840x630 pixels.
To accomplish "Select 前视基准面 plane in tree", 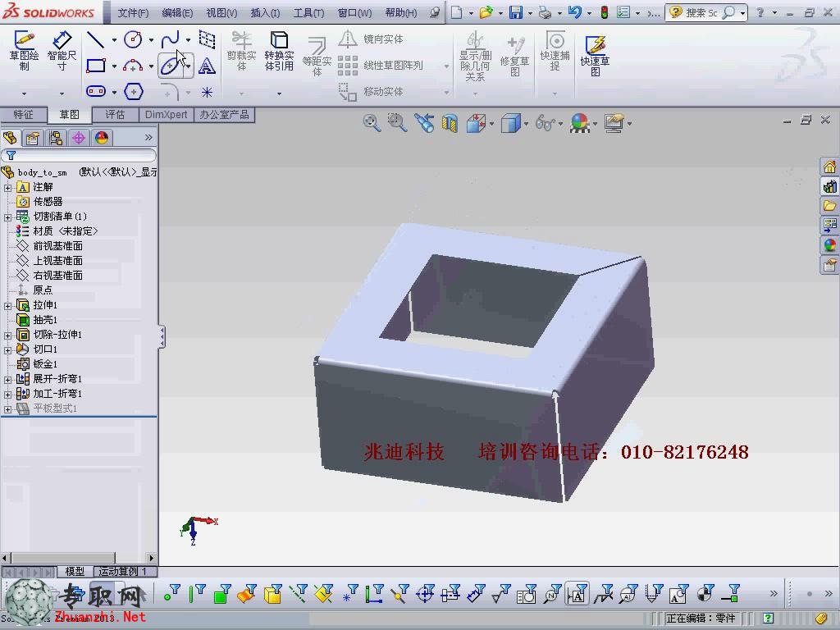I will click(x=58, y=246).
